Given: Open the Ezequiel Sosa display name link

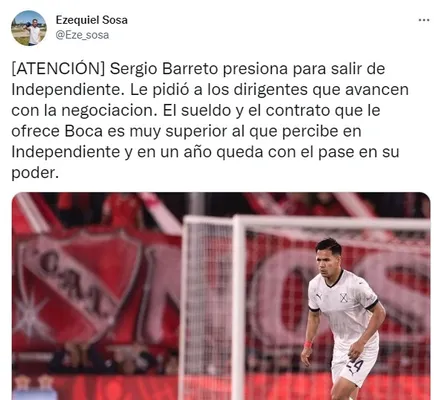Looking at the screenshot, I should click(x=91, y=20).
